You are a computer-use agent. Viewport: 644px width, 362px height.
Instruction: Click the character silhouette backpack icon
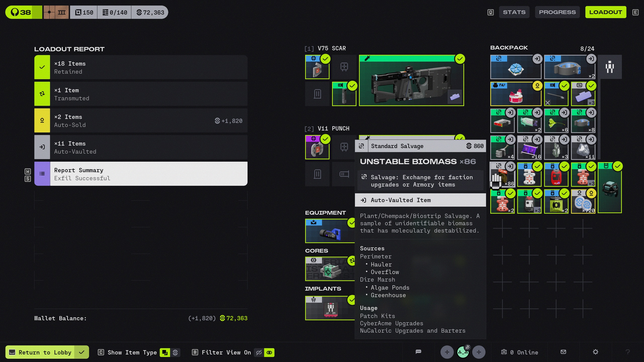coord(610,67)
